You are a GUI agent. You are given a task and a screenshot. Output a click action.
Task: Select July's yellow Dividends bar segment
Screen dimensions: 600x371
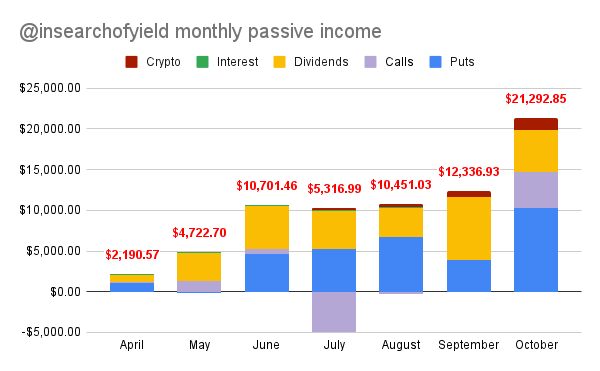334,230
